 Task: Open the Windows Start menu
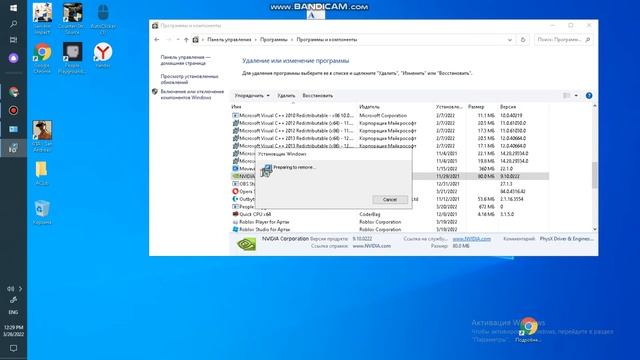point(13,8)
